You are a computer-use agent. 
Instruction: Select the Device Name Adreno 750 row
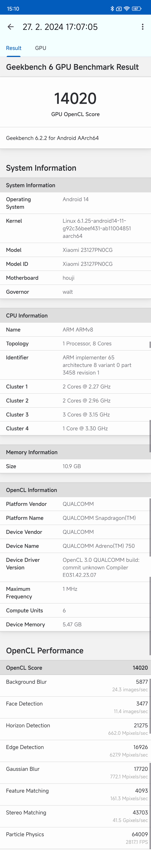[x=75, y=546]
